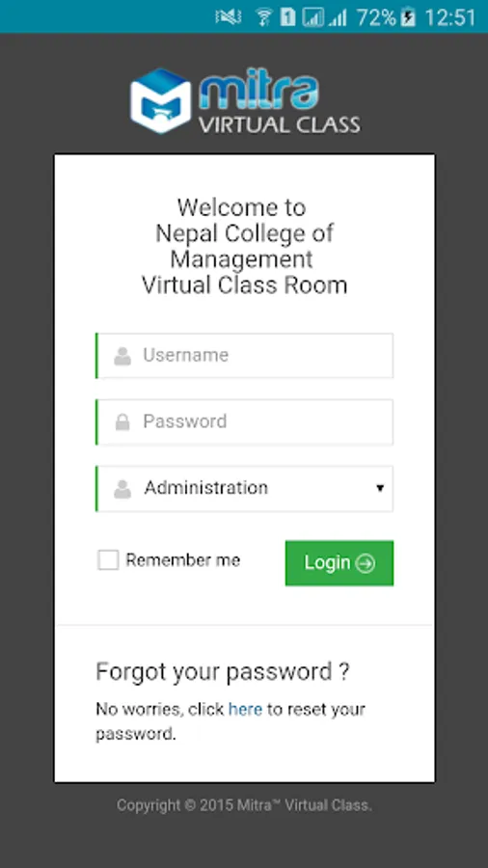Image resolution: width=488 pixels, height=868 pixels.
Task: Click the dropdown arrow next to Administration
Action: (x=380, y=488)
